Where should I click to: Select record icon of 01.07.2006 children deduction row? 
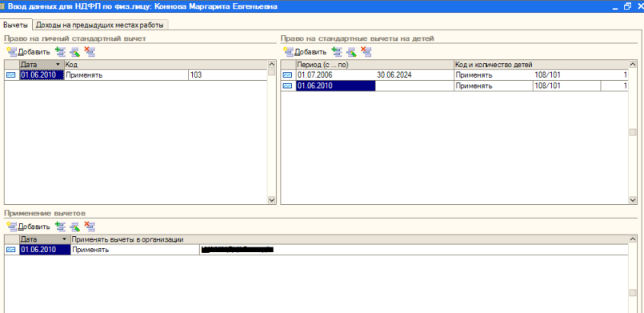coord(288,75)
